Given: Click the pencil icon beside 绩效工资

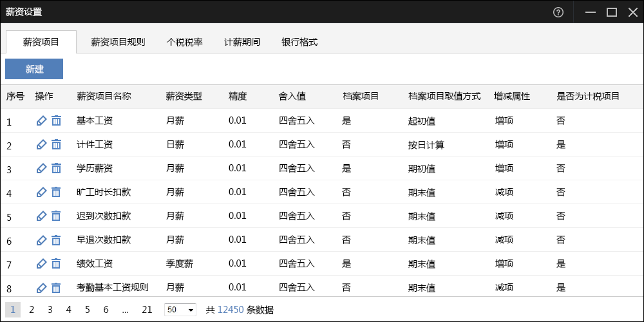Looking at the screenshot, I should [x=41, y=263].
